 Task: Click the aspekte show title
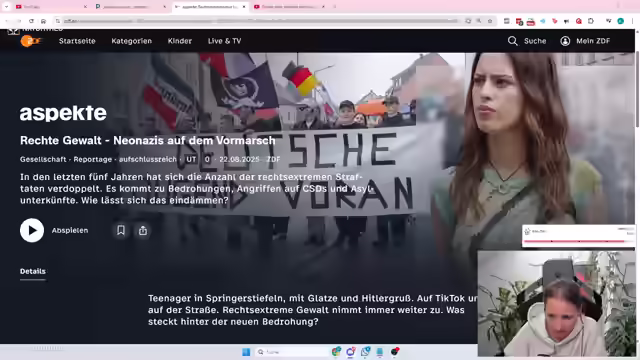click(63, 113)
